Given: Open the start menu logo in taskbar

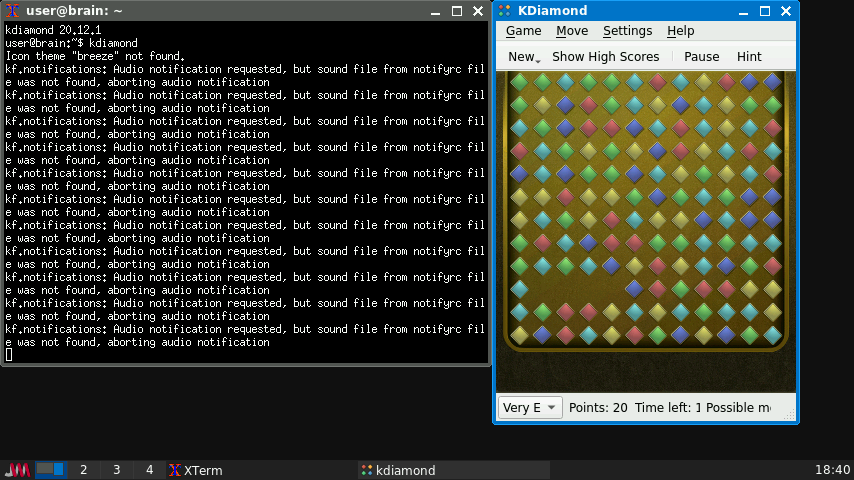Looking at the screenshot, I should coord(17,470).
